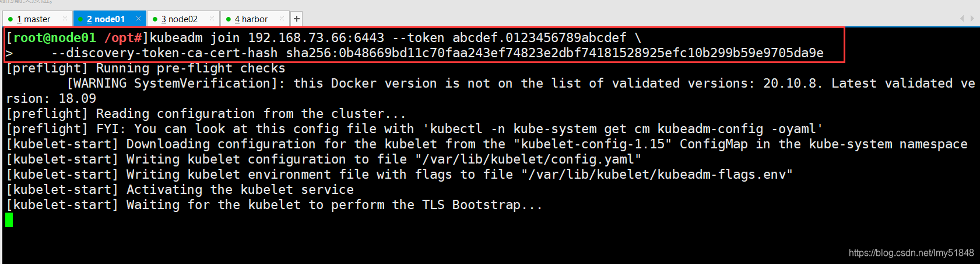Image resolution: width=980 pixels, height=264 pixels.
Task: Close the master tab with its X
Action: coord(65,19)
